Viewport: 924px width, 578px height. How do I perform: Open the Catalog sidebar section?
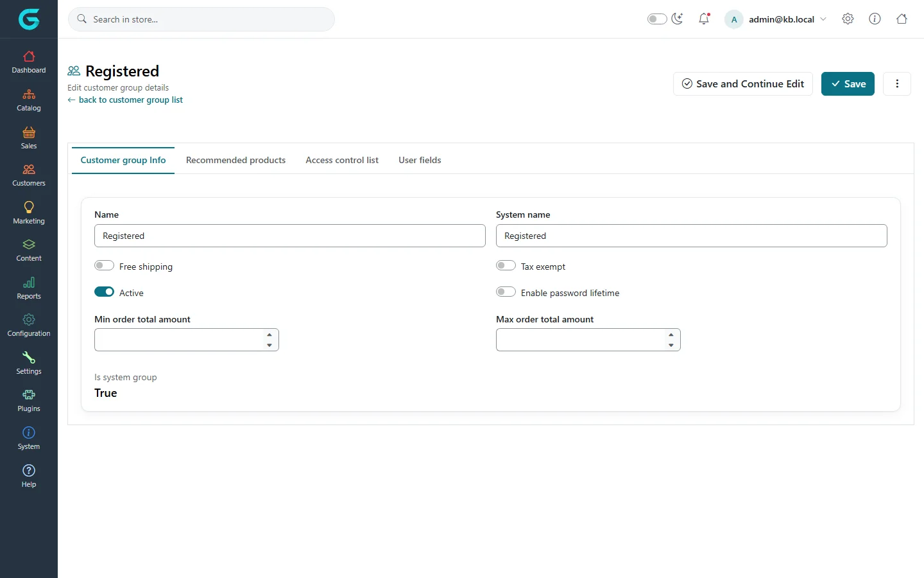click(29, 100)
